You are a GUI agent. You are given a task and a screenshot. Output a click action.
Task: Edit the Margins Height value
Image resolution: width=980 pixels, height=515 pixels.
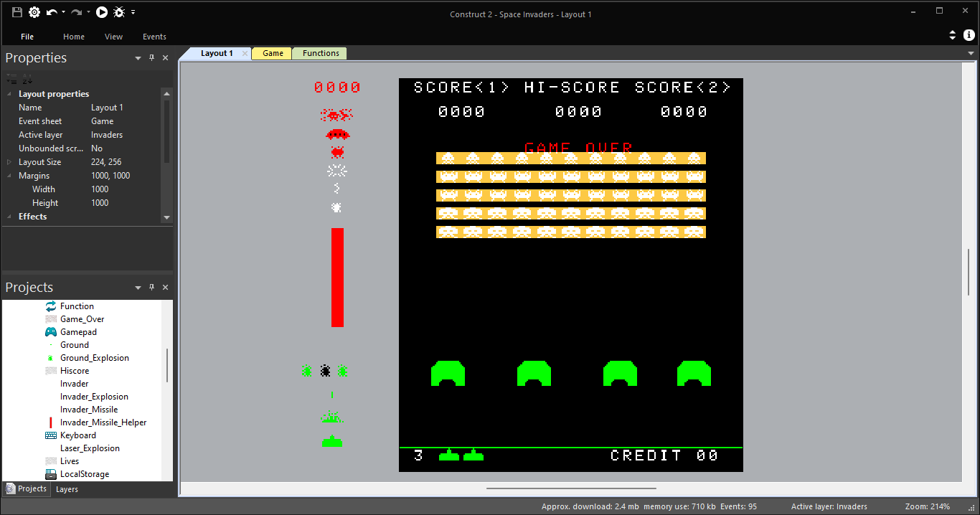pyautogui.click(x=125, y=203)
